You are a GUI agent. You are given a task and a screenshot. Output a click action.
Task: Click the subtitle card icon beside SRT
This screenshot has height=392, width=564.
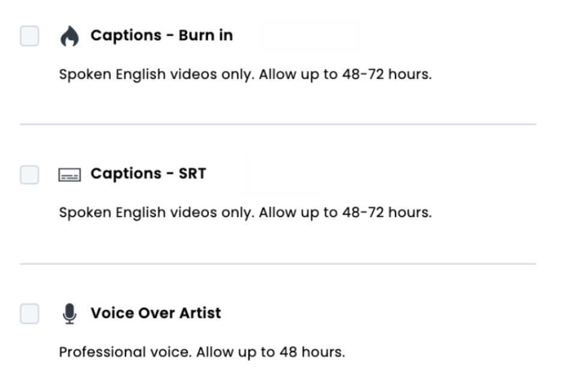[70, 175]
